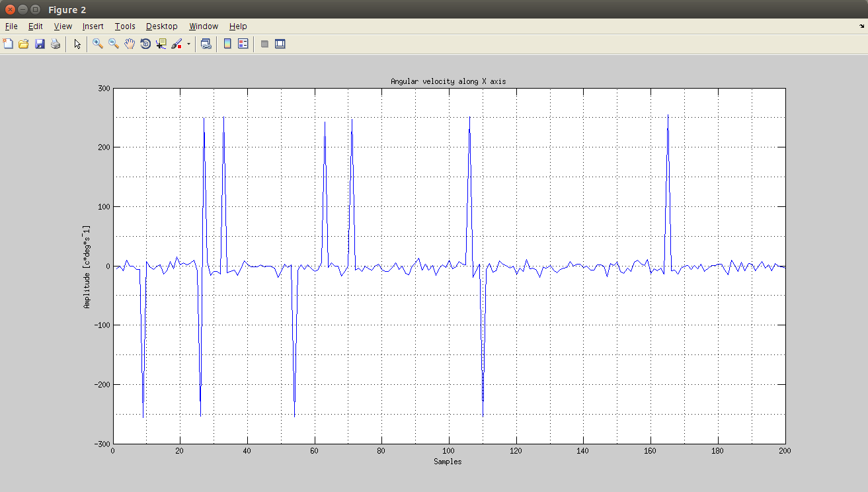Insert a colorbar via the toolbar icon
The image size is (868, 492).
[x=227, y=44]
